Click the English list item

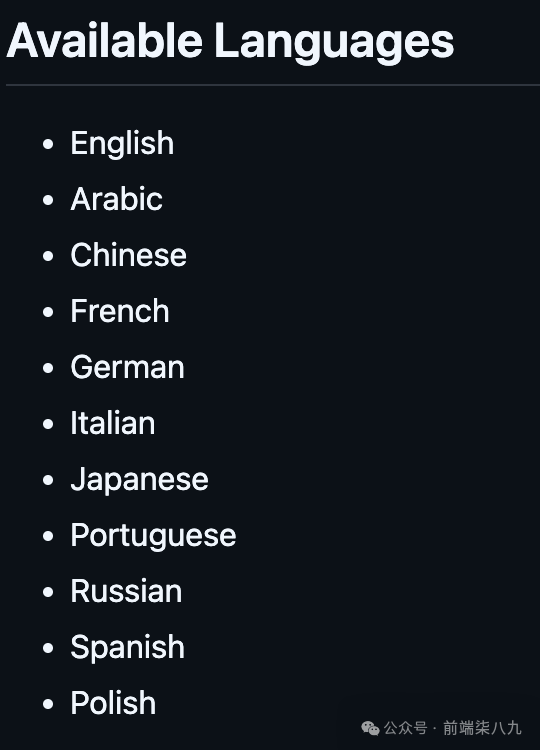(x=122, y=143)
